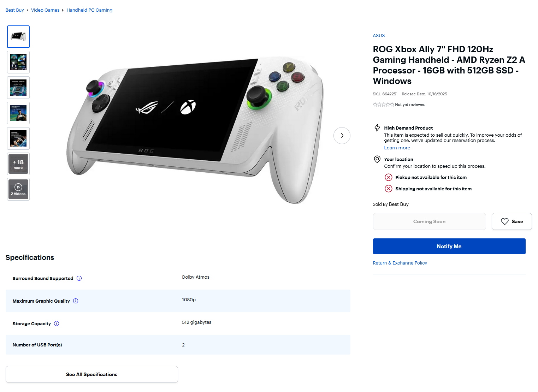Select the fifth product thumbnail
The height and width of the screenshot is (392, 538).
18,138
